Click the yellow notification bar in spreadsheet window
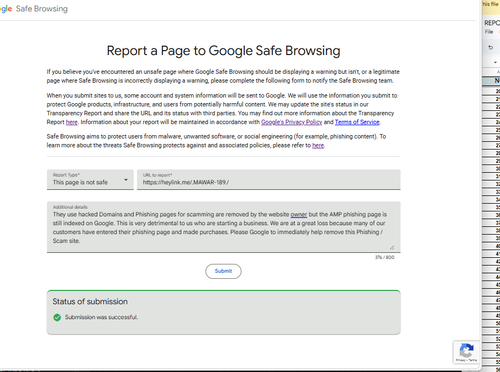This screenshot has width=500, height=372. pyautogui.click(x=491, y=7)
